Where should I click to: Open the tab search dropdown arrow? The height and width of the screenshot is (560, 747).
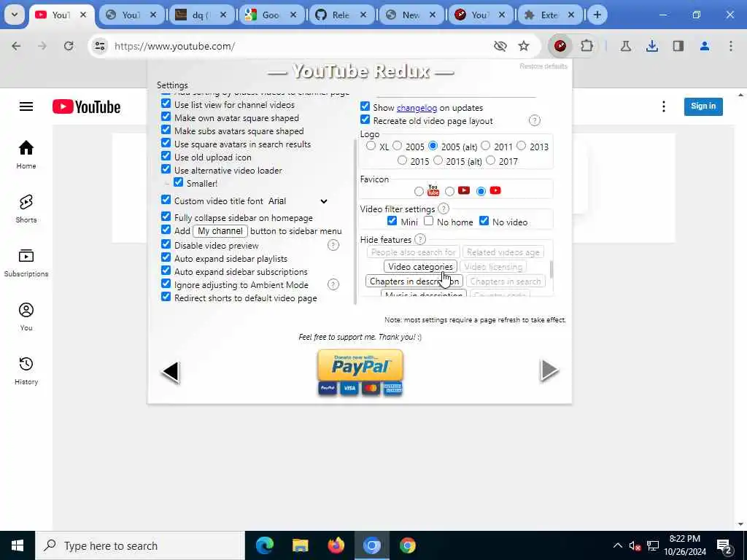15,15
